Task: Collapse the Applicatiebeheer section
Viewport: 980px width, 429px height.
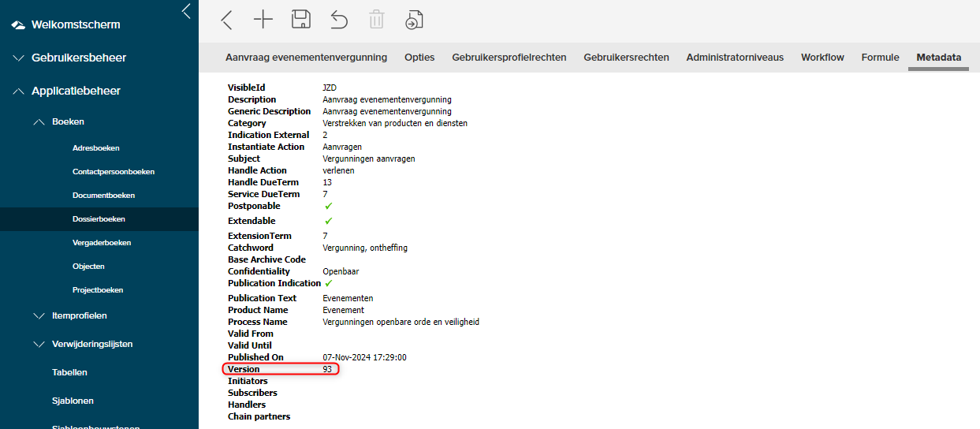Action: pos(19,91)
